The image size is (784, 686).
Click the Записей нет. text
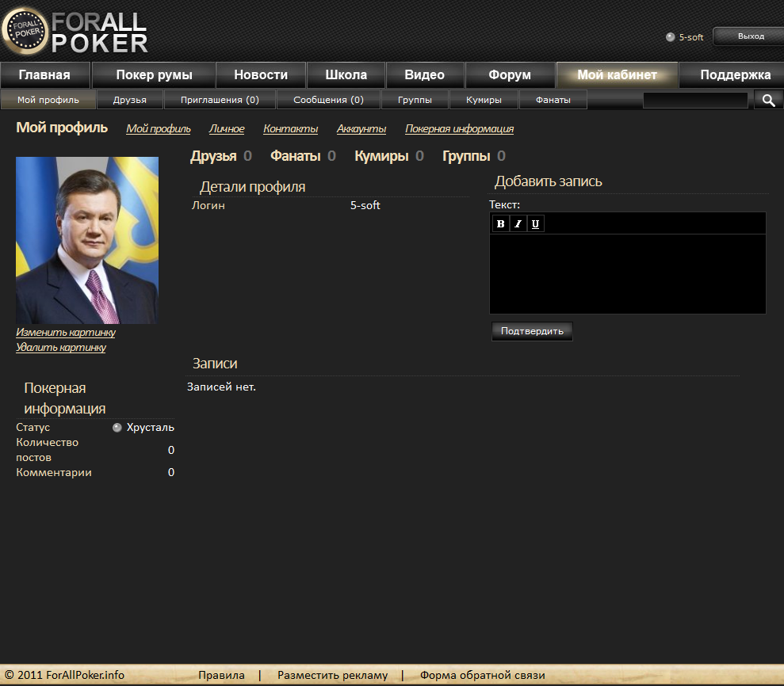pos(221,387)
